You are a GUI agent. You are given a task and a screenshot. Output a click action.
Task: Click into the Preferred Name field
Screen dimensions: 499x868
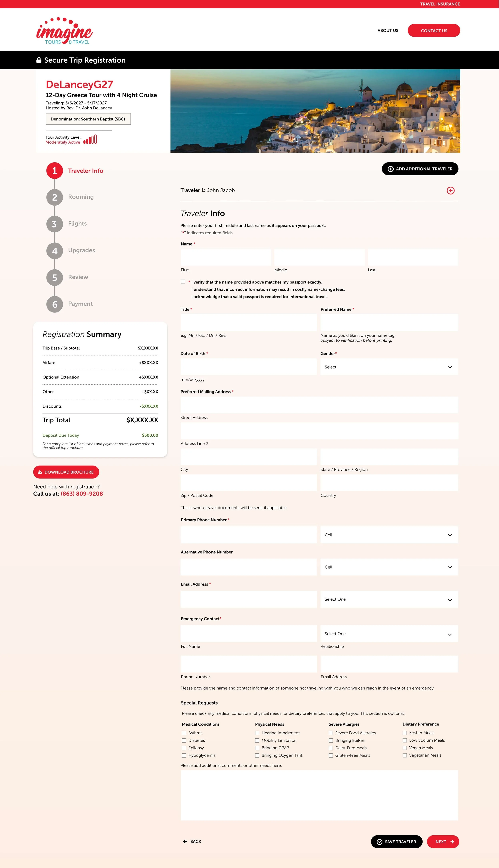click(389, 322)
